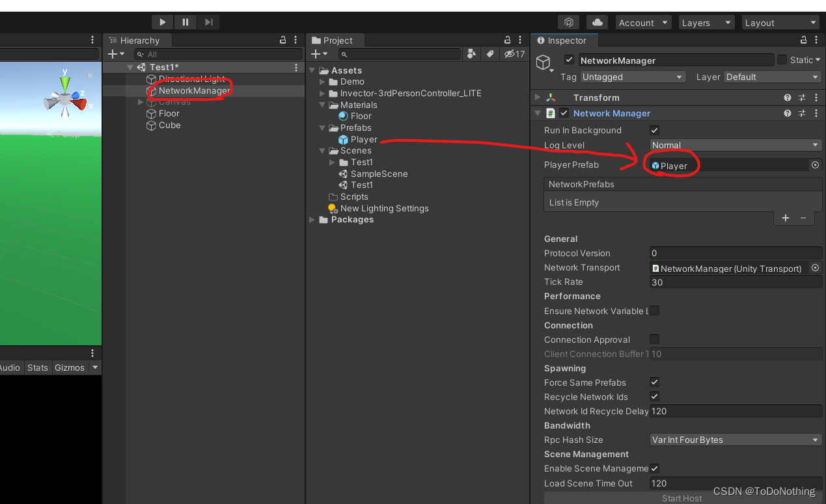Open Network Manager help icon

[788, 113]
